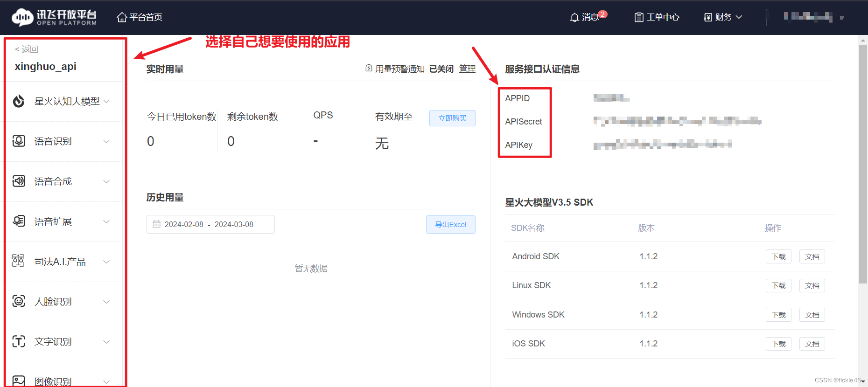
Task: Open docs for iOS SDK
Action: coord(812,344)
